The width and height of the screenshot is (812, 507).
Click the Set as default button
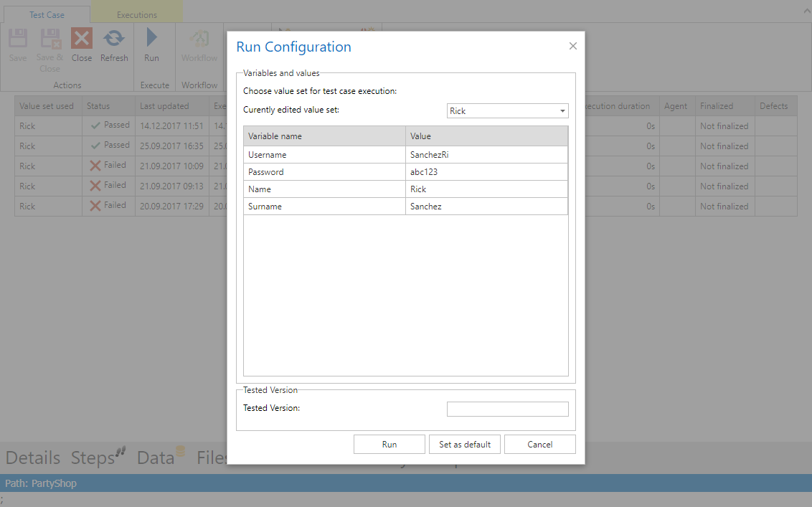465,445
